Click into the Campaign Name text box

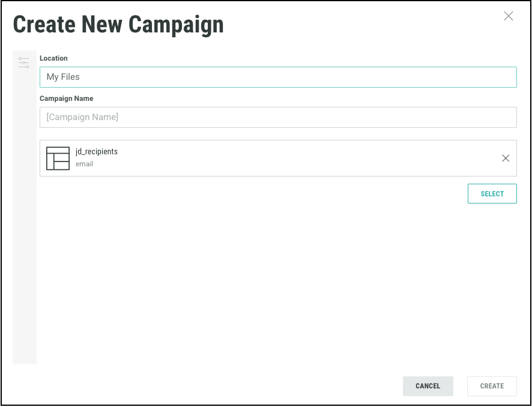[x=278, y=117]
